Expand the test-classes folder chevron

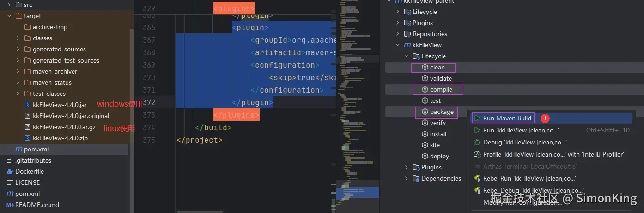tap(18, 94)
